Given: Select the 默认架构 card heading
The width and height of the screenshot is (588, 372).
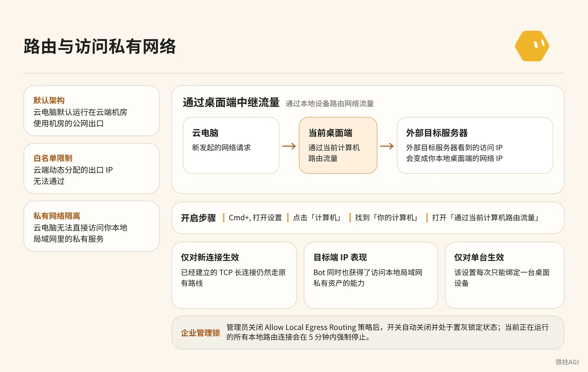Looking at the screenshot, I should point(49,100).
